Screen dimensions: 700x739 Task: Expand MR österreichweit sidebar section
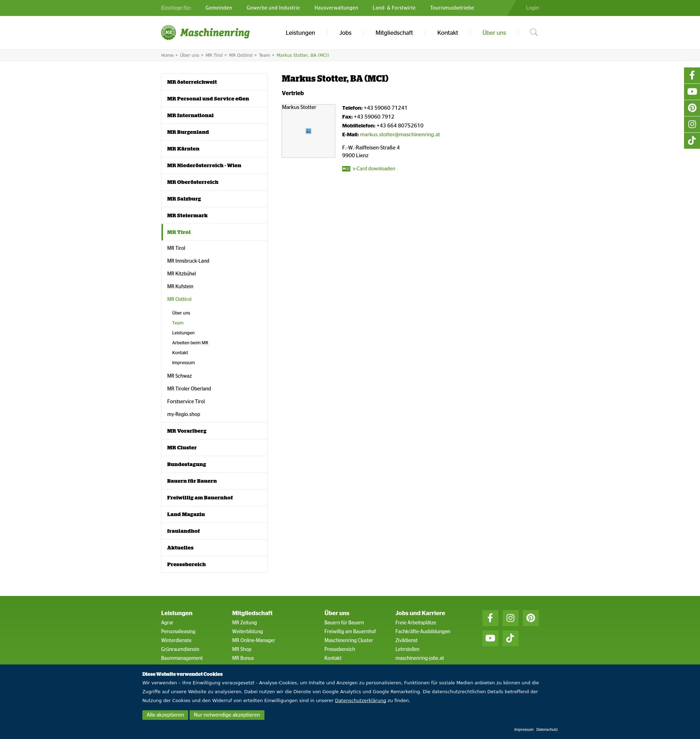[214, 82]
